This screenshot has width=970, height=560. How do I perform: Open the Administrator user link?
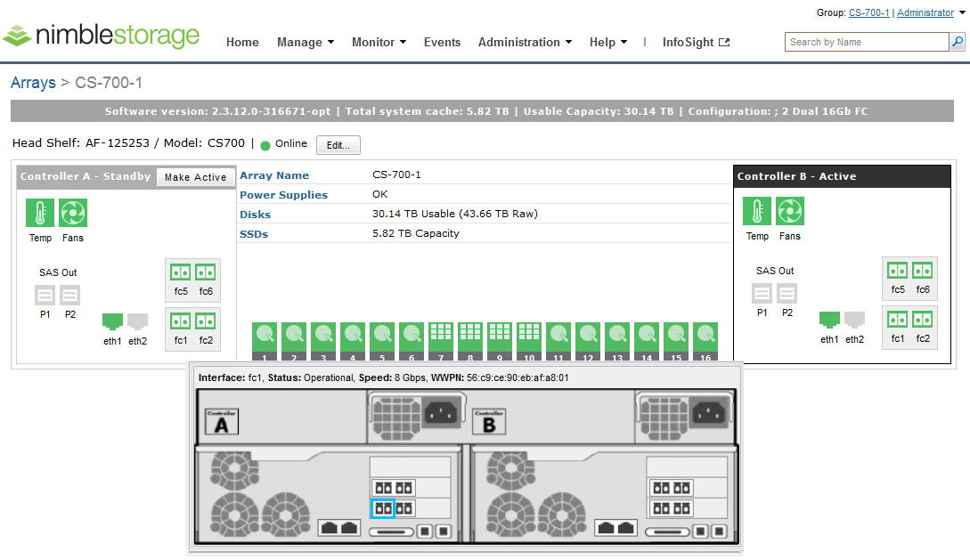tap(925, 12)
